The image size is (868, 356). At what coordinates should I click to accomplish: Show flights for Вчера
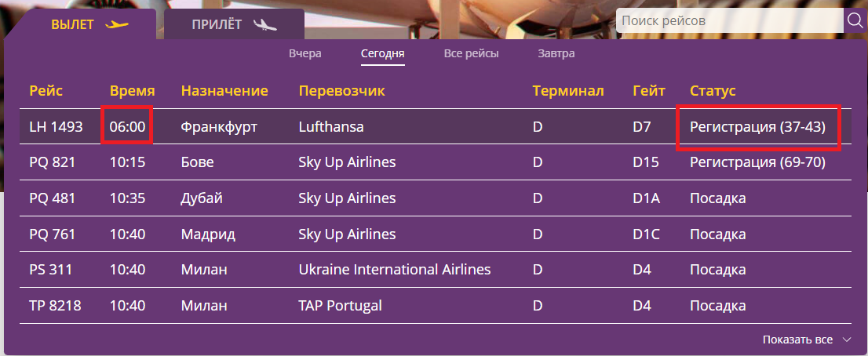coord(305,54)
